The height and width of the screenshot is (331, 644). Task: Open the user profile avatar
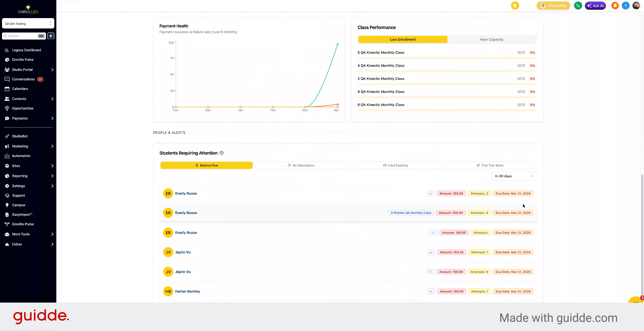coord(636,5)
